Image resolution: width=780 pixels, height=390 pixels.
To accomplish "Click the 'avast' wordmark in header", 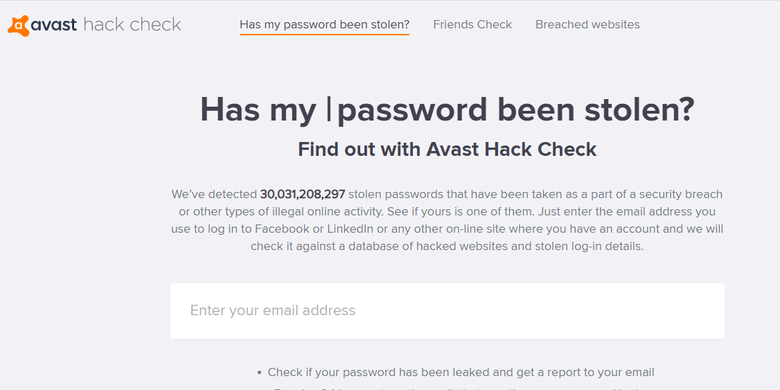I will [54, 24].
